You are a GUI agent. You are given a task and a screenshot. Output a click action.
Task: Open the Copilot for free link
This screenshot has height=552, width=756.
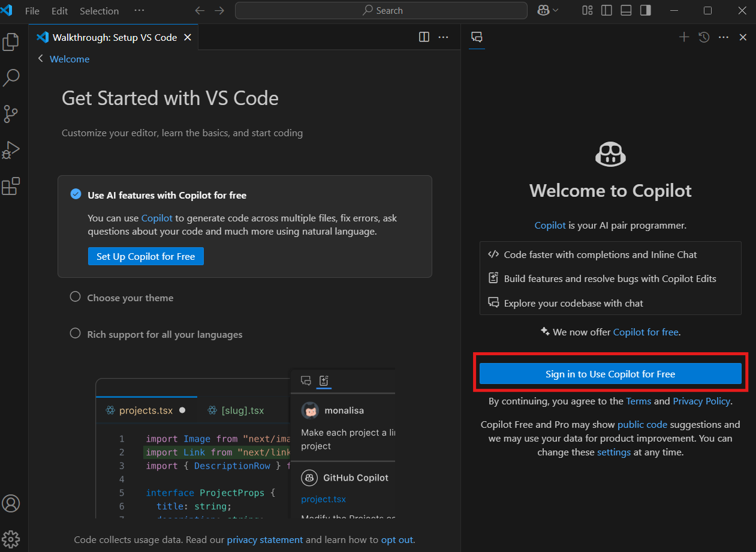646,332
